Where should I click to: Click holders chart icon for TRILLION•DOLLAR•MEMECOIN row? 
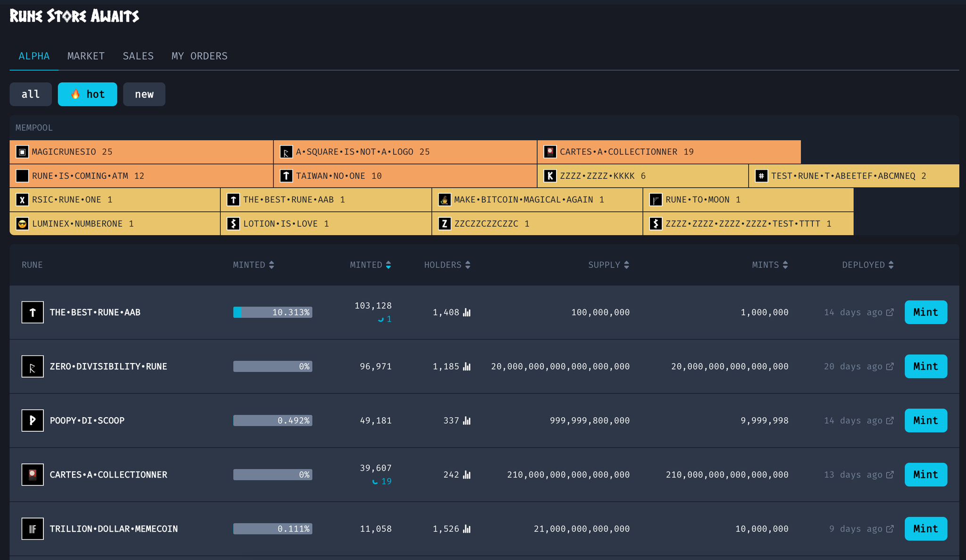click(466, 529)
